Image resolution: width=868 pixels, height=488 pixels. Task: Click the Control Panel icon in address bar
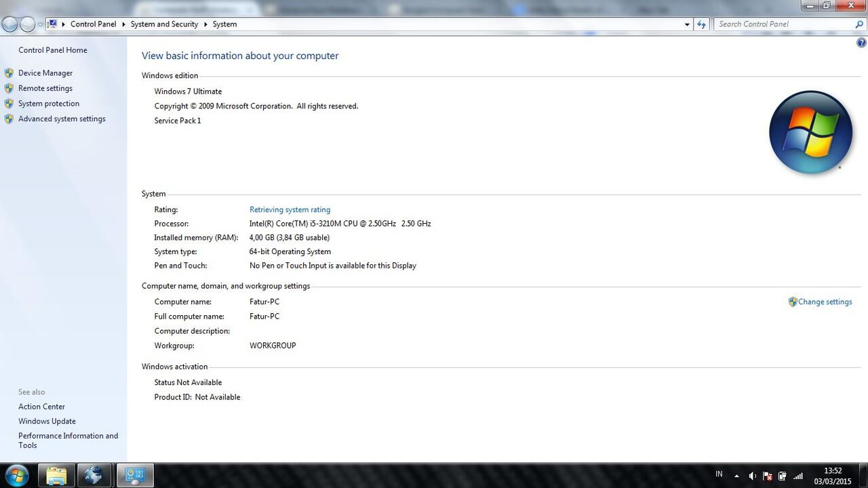52,24
